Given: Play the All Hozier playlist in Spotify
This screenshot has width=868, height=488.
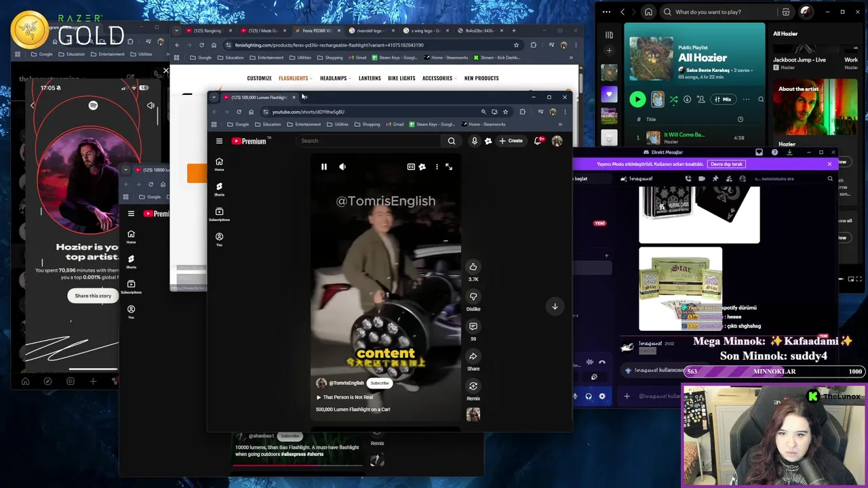Looking at the screenshot, I should pos(637,100).
